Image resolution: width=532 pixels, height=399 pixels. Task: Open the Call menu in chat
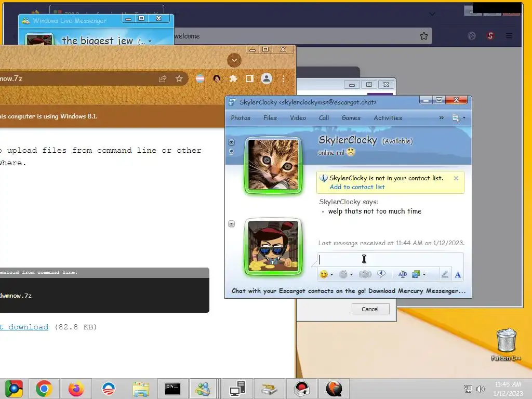point(324,118)
